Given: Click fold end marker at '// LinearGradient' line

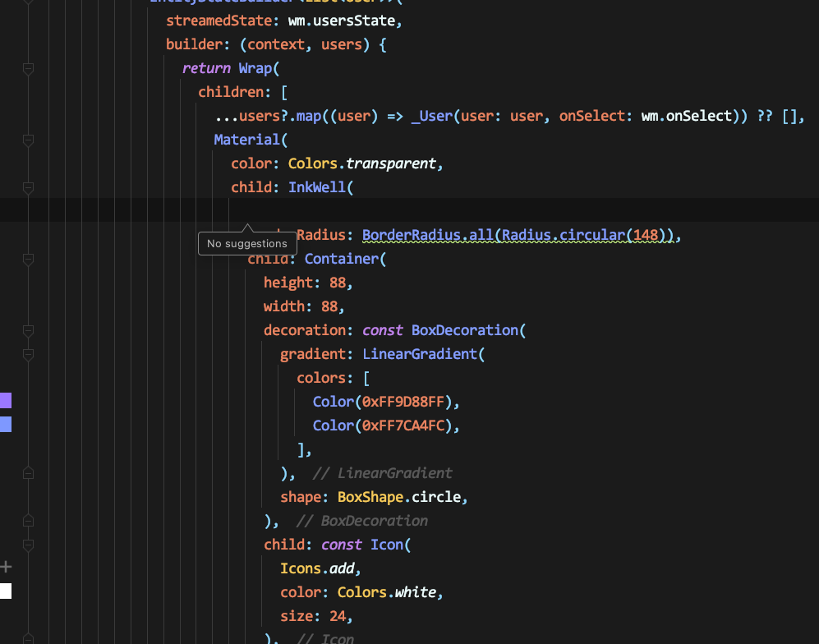Looking at the screenshot, I should [x=28, y=473].
